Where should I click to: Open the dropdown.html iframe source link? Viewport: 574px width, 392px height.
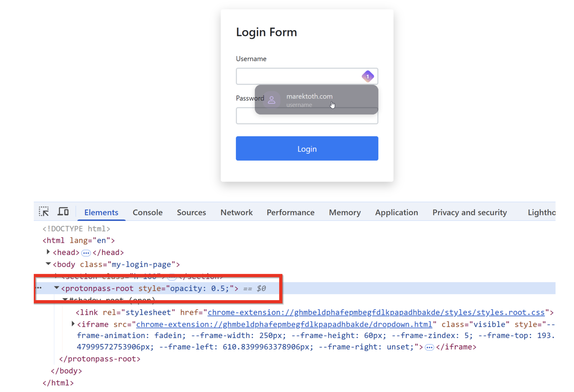tap(284, 324)
